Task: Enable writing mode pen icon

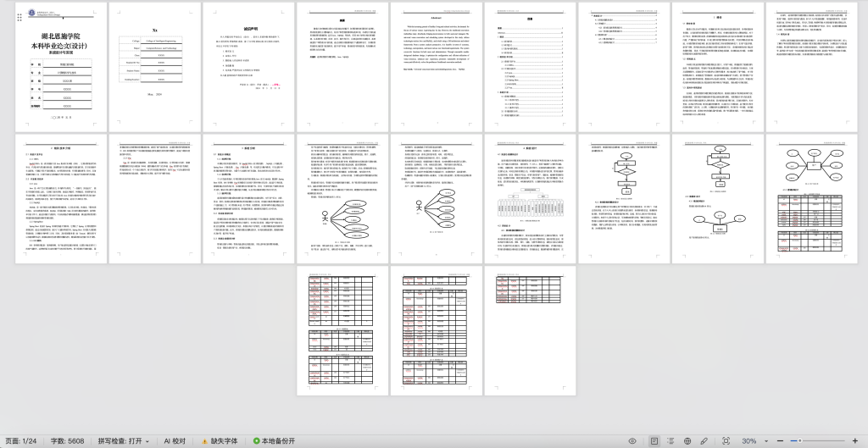Action: [704, 441]
